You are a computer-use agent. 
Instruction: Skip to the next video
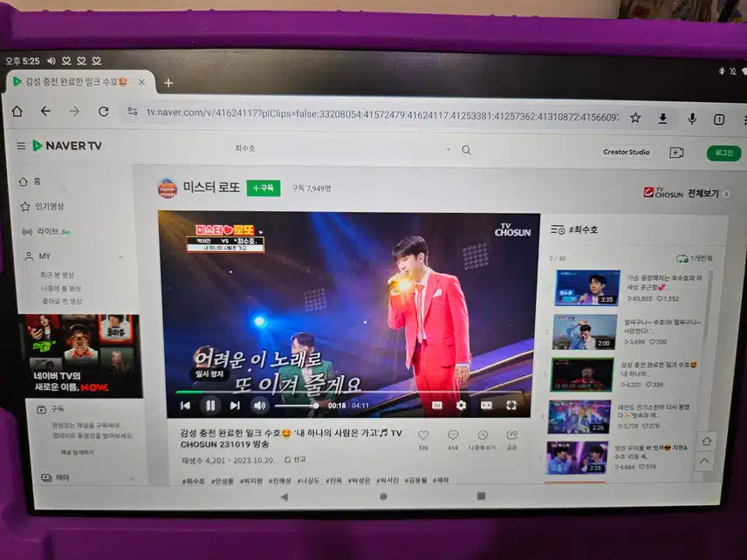pyautogui.click(x=235, y=406)
